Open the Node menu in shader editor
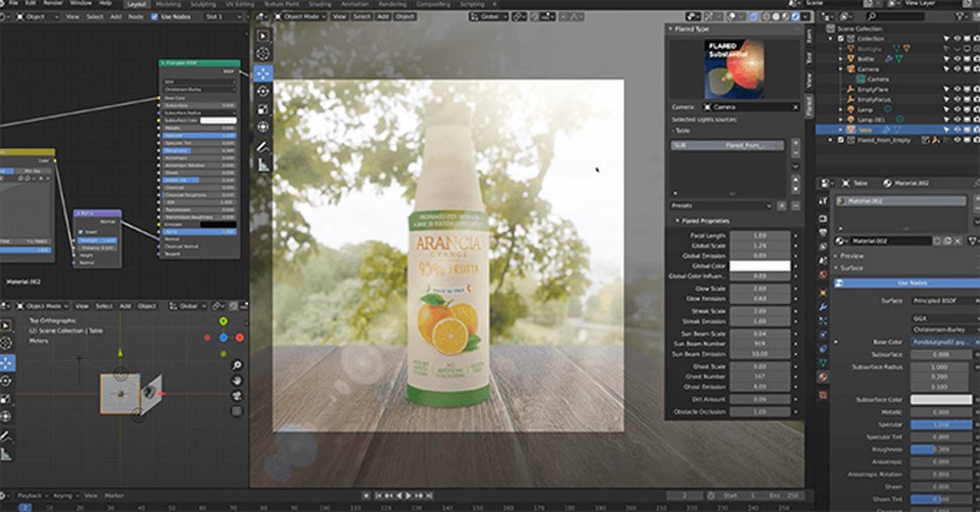980x512 pixels. coord(135,17)
